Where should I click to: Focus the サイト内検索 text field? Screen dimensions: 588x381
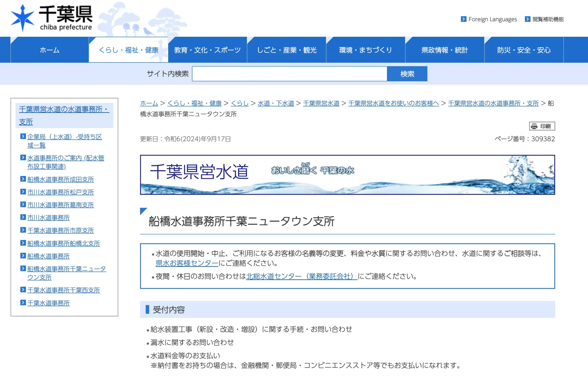coord(289,74)
